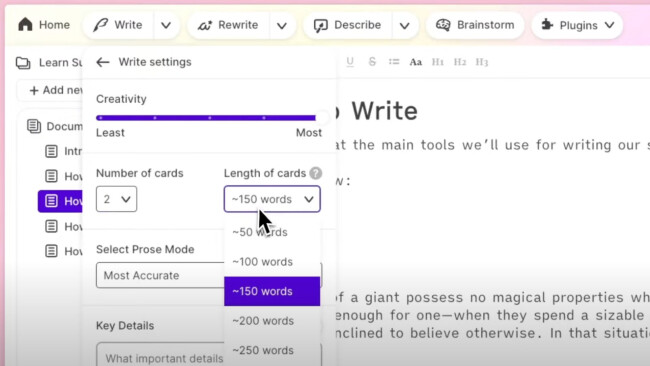The image size is (650, 366).
Task: Click the Length of cards help icon
Action: click(x=315, y=173)
